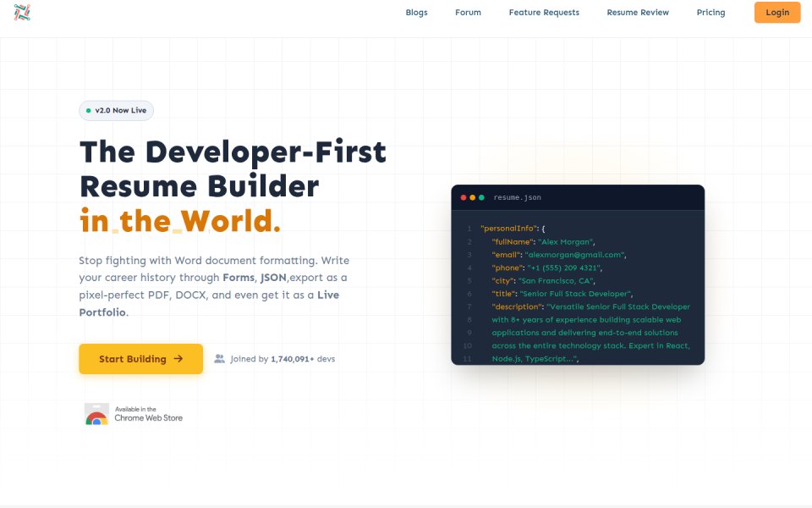Click the "personalInfo" key line
812x508 pixels.
[513, 229]
